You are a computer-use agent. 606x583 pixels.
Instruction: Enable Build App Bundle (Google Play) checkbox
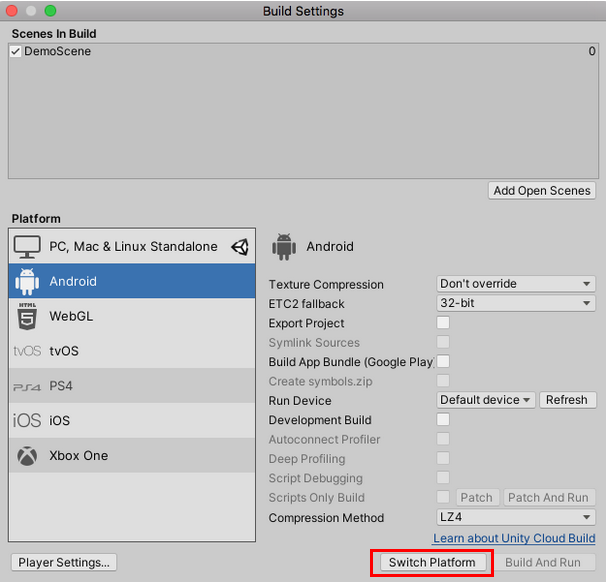pos(443,361)
